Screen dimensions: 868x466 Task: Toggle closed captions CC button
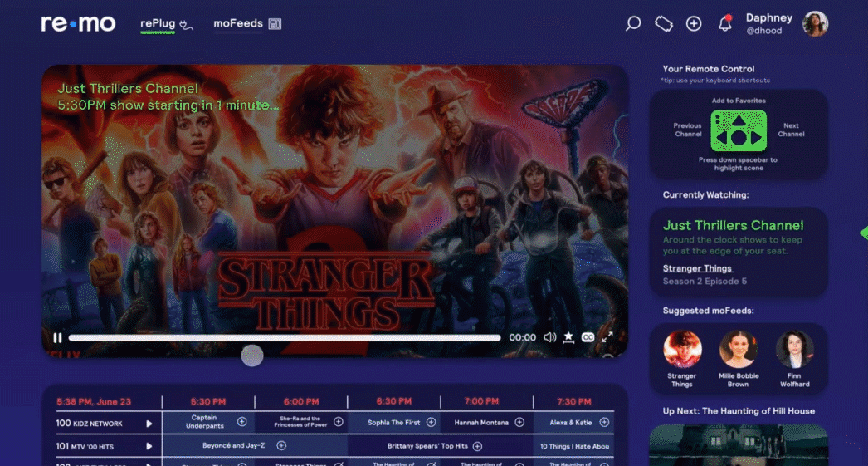pos(588,337)
